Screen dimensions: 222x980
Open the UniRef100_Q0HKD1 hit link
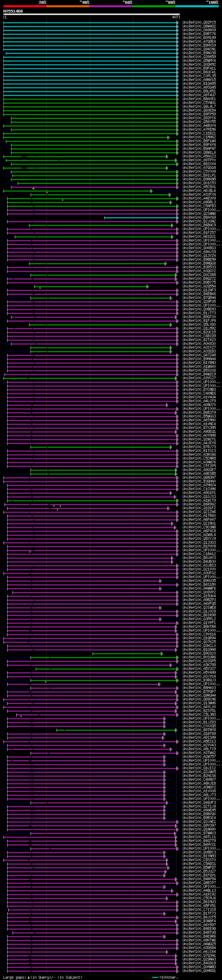click(x=199, y=971)
